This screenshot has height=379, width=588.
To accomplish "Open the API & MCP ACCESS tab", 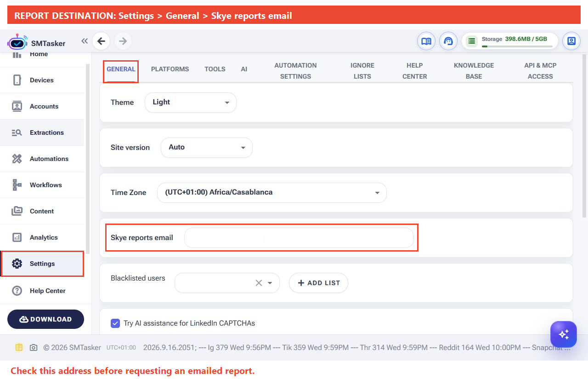I will click(540, 71).
